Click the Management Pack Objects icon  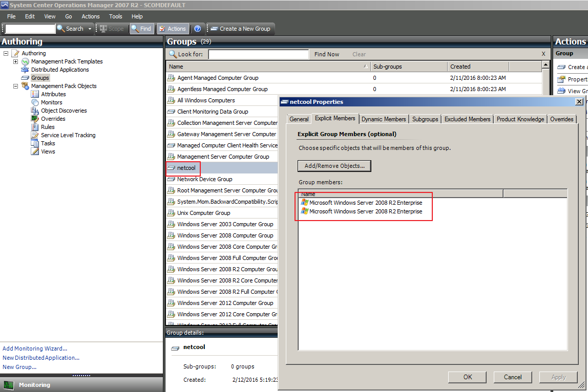pos(25,86)
